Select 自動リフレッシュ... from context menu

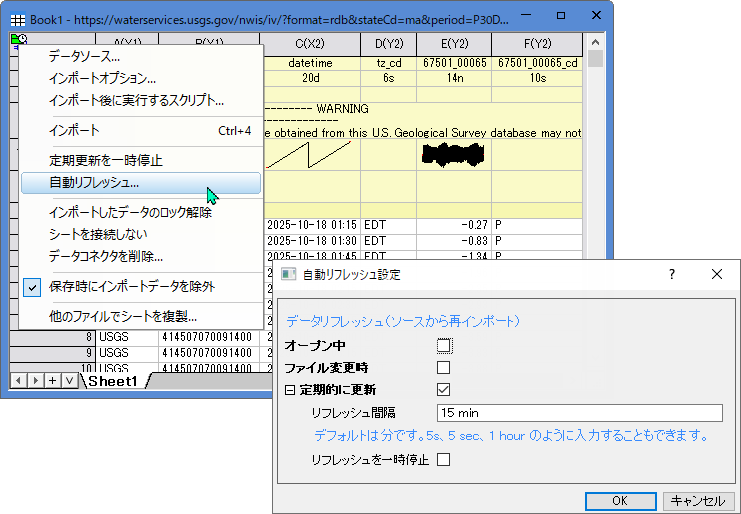94,183
